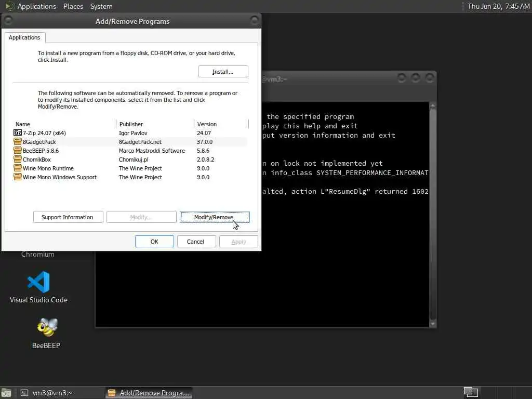Click publisher Marco Mastroddi Software
The width and height of the screenshot is (532, 399).
[x=152, y=151]
